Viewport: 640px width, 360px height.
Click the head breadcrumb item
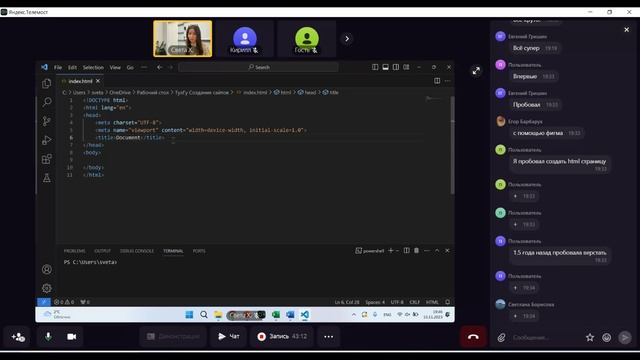pyautogui.click(x=307, y=92)
